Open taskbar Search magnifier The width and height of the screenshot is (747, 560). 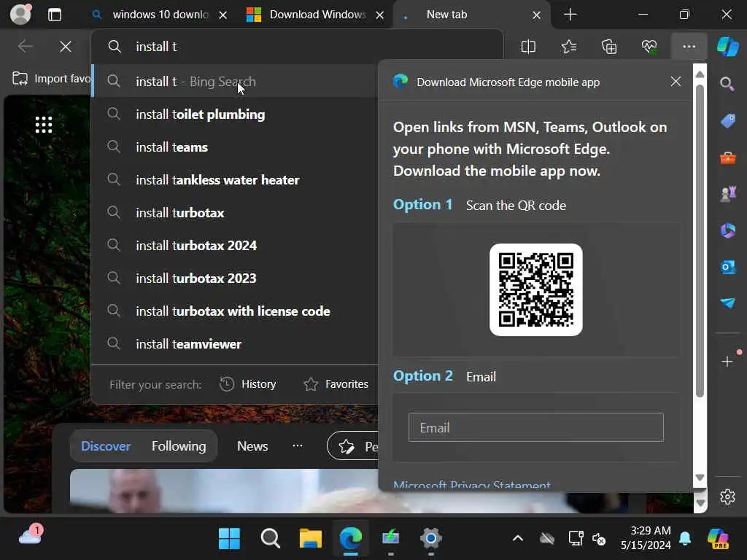[x=270, y=539]
